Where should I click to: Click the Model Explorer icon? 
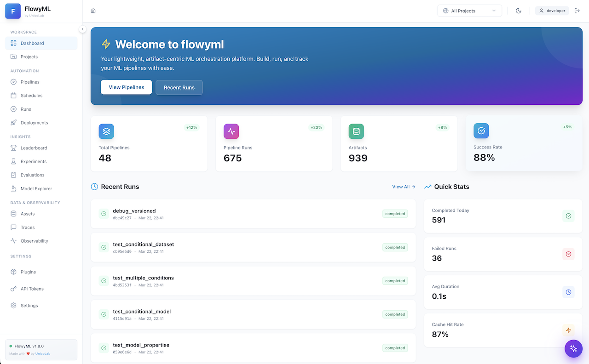(15, 188)
